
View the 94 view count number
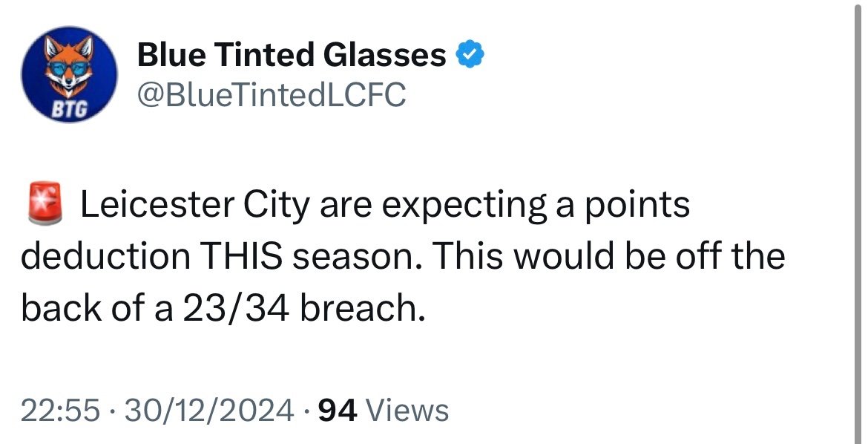(338, 411)
